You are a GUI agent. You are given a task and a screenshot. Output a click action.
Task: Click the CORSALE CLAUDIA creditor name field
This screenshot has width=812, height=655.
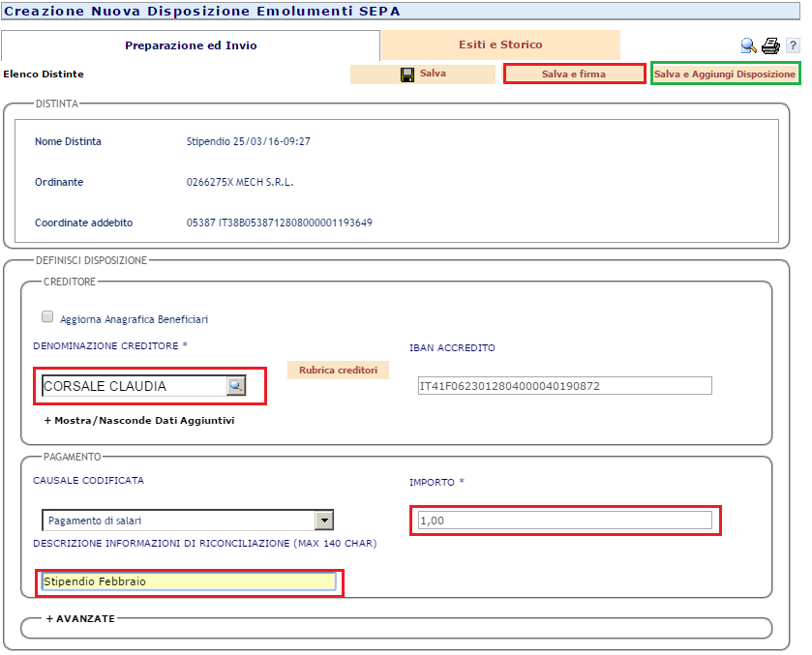point(133,386)
